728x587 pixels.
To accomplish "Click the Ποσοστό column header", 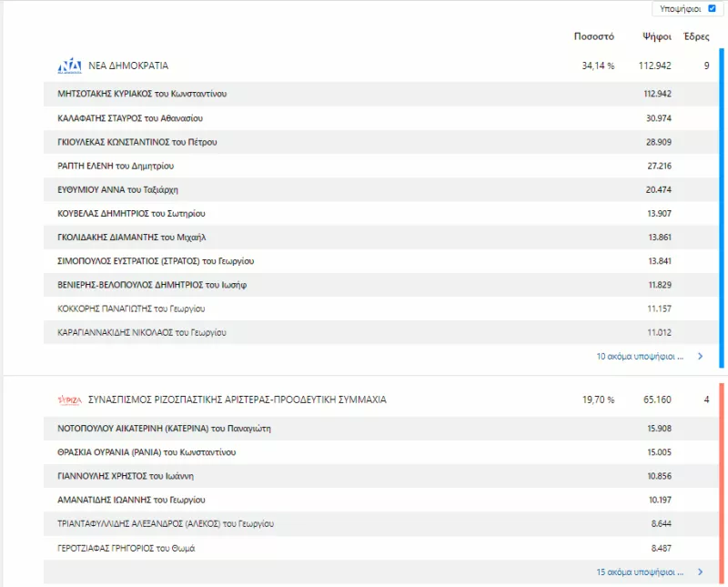I will (594, 36).
